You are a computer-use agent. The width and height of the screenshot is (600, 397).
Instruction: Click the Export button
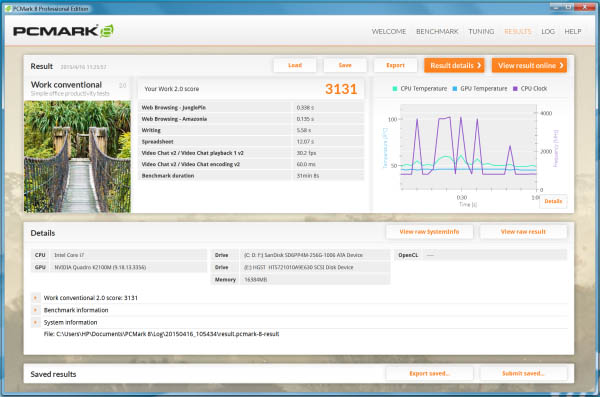[395, 65]
